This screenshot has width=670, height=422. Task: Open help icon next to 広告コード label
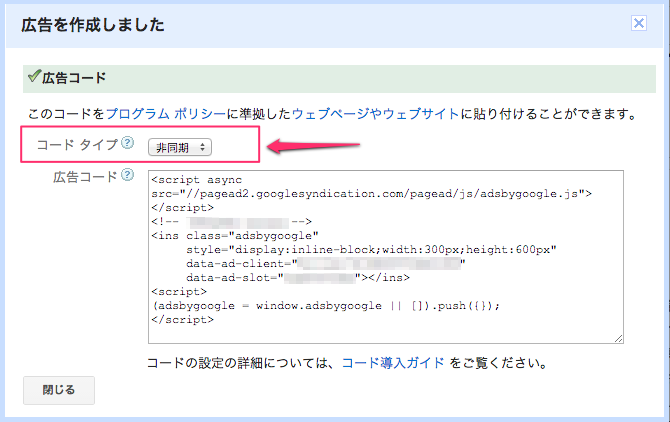[127, 175]
